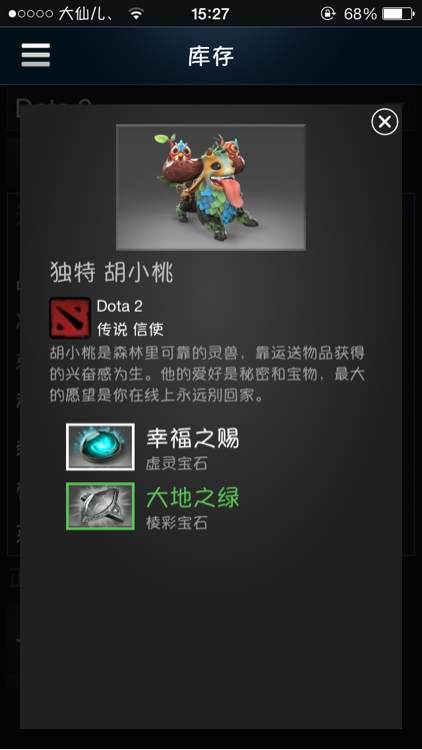Tap the 棱彩宝石 gem type label
This screenshot has height=750, width=422.
(x=177, y=523)
